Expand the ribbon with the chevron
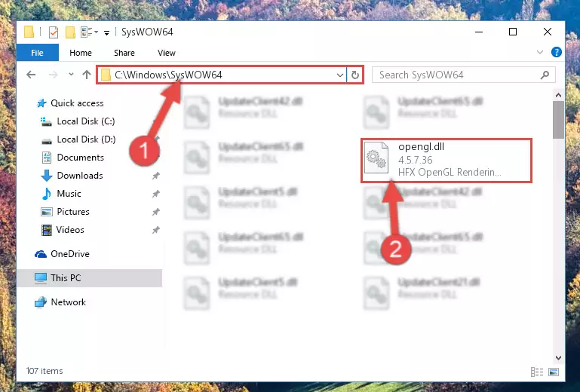This screenshot has width=580, height=392. click(540, 52)
